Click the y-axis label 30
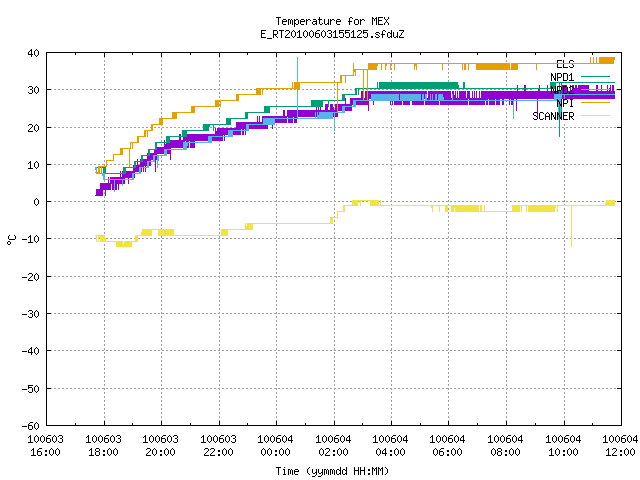The image size is (640, 480). pos(33,90)
